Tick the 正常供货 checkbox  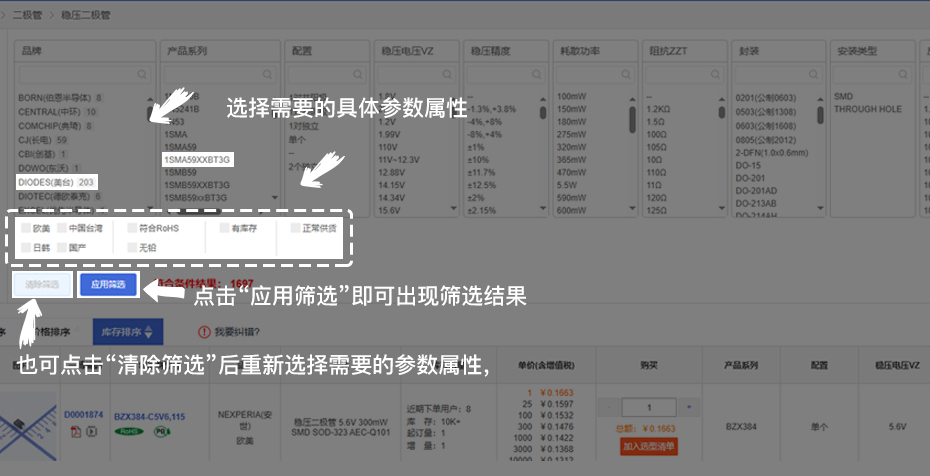295,228
